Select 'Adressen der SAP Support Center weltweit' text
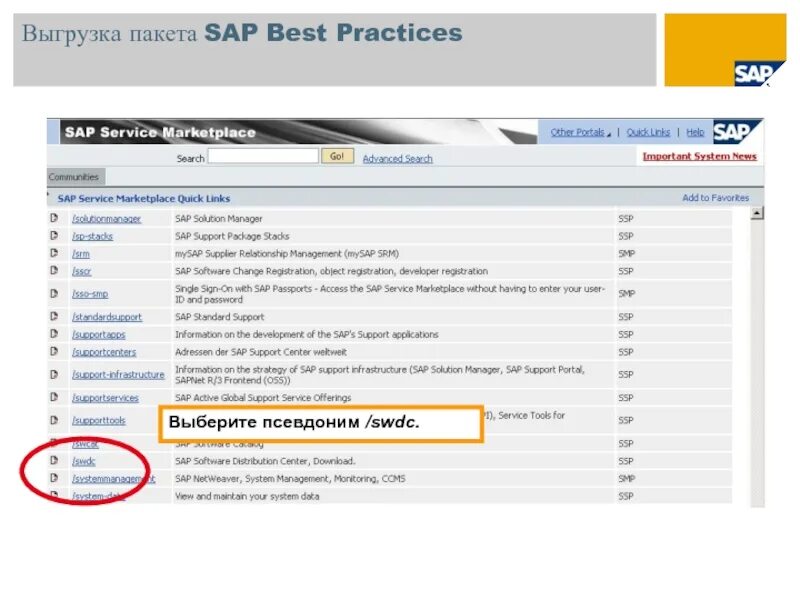 click(261, 352)
